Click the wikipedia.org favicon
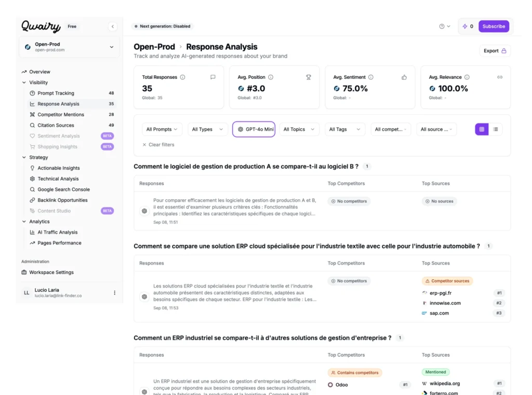532x395 pixels. [424, 384]
